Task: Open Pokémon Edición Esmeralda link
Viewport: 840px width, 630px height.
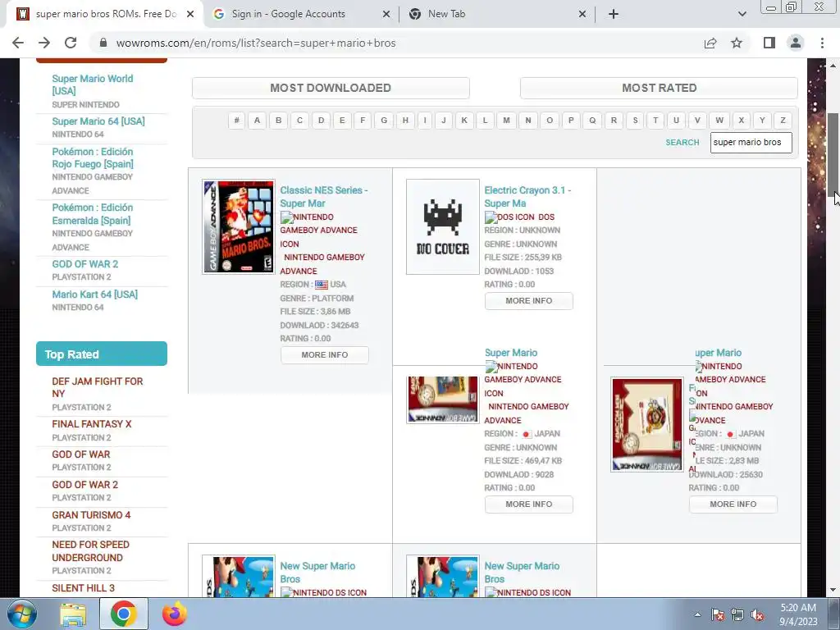Action: [x=92, y=214]
